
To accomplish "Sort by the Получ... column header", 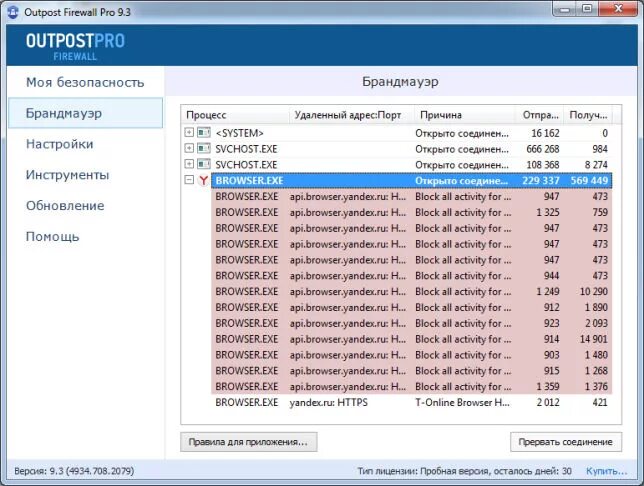I will click(588, 115).
